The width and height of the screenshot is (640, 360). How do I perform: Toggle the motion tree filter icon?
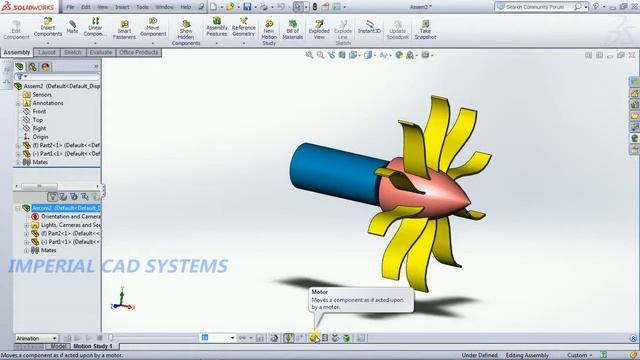tap(52, 197)
